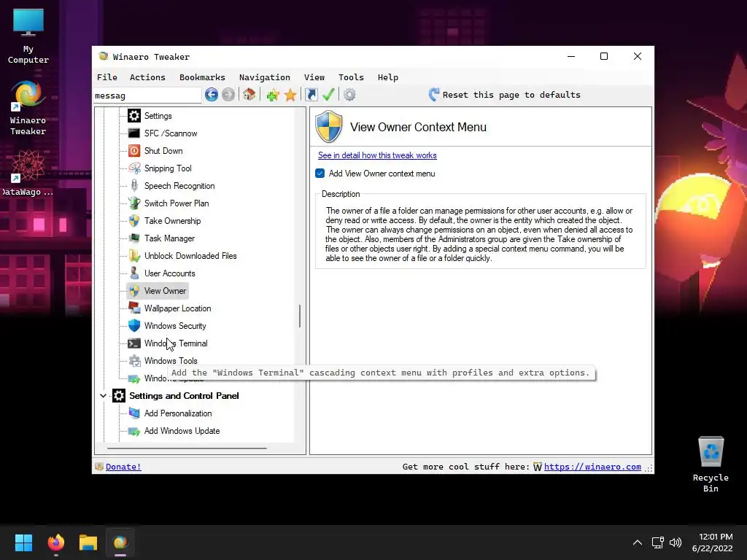747x560 pixels.
Task: Click Reset this page to defaults
Action: [505, 95]
